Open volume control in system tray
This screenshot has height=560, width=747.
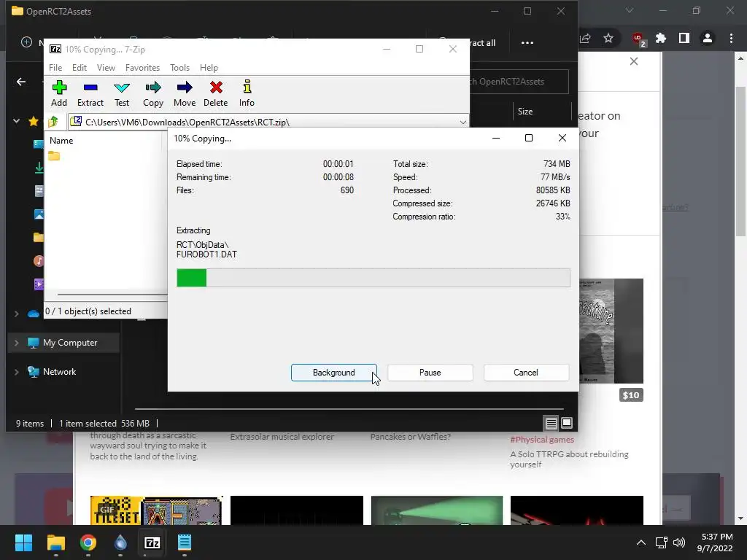679,542
